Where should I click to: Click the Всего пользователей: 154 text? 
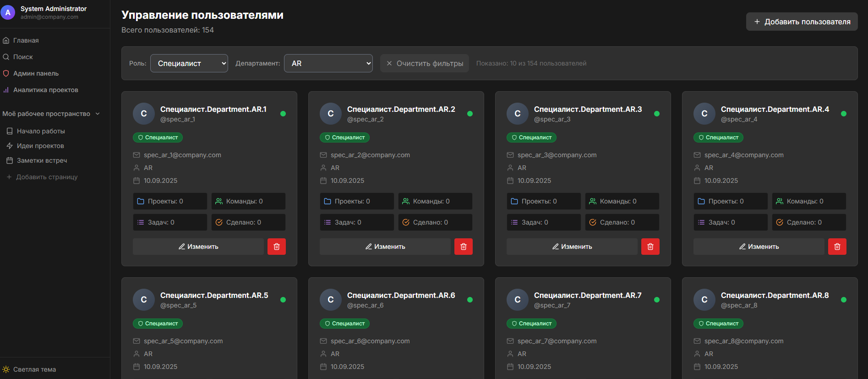[x=168, y=30]
